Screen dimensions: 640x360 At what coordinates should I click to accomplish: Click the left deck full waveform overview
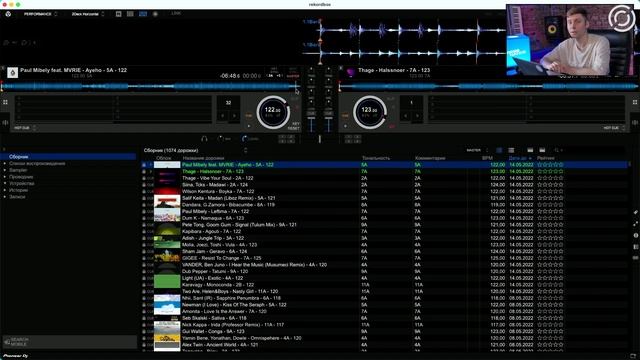tap(150, 86)
